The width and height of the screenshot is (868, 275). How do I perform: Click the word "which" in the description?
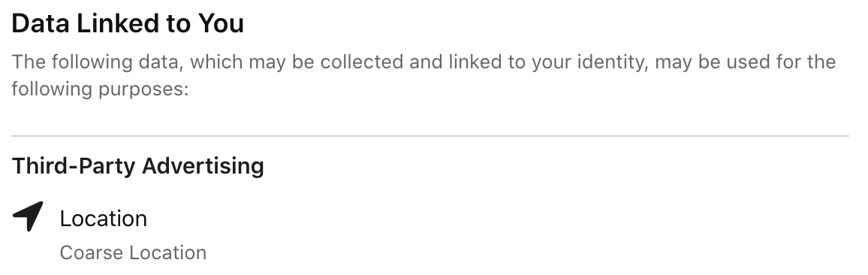pos(216,62)
